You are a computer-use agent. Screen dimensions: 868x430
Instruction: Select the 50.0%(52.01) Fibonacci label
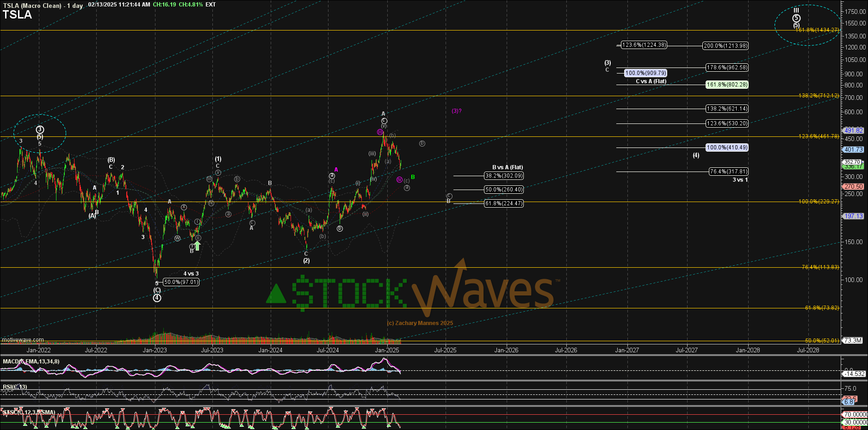(x=822, y=341)
